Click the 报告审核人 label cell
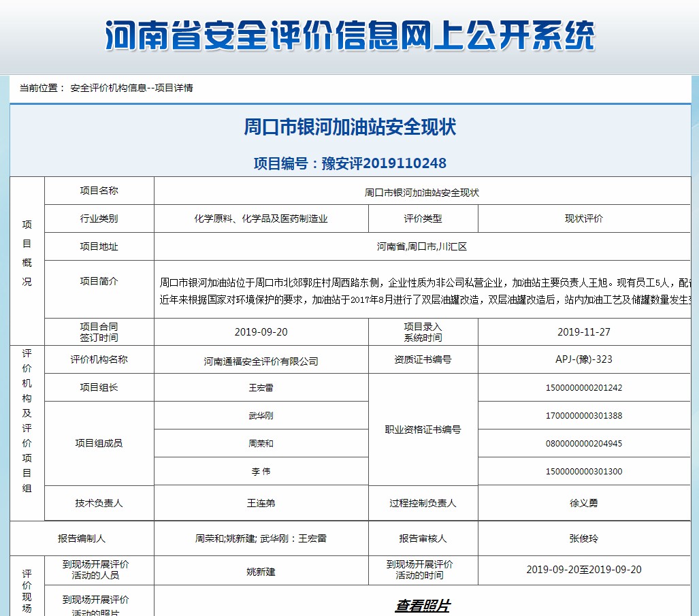 tap(423, 538)
